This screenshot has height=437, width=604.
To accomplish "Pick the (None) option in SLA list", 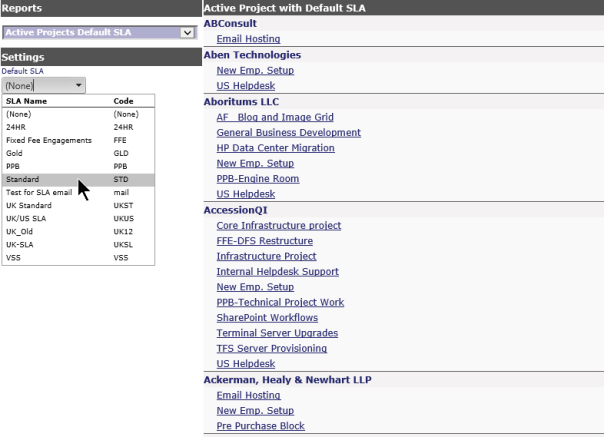I will coord(78,114).
